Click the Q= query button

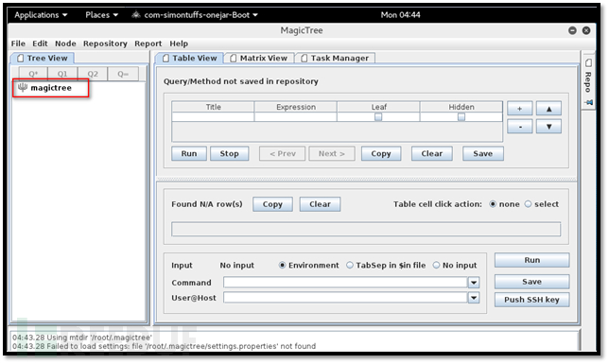point(123,74)
